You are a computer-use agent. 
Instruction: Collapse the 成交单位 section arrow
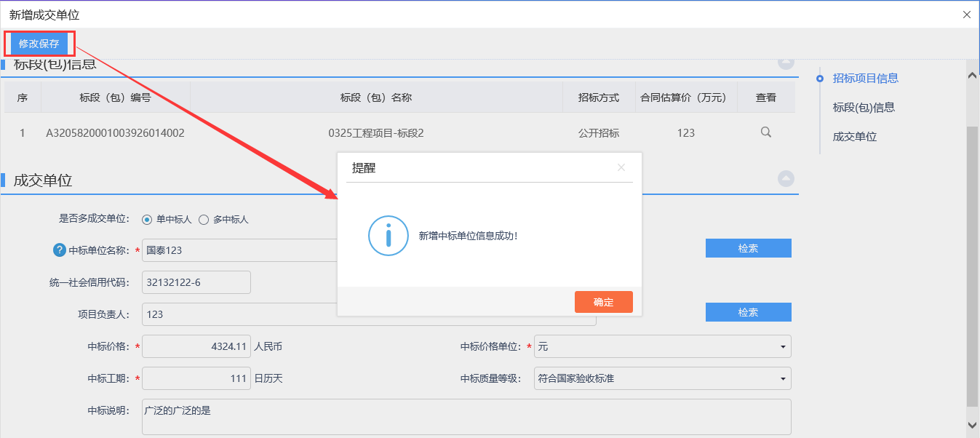tap(786, 178)
